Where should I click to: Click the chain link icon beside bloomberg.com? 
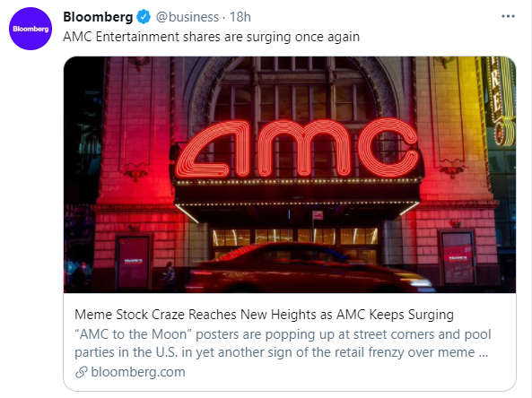click(81, 372)
